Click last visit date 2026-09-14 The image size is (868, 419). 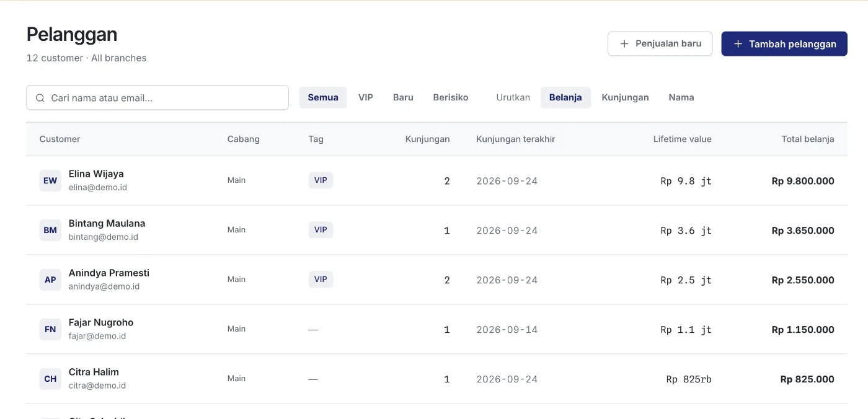[507, 330]
